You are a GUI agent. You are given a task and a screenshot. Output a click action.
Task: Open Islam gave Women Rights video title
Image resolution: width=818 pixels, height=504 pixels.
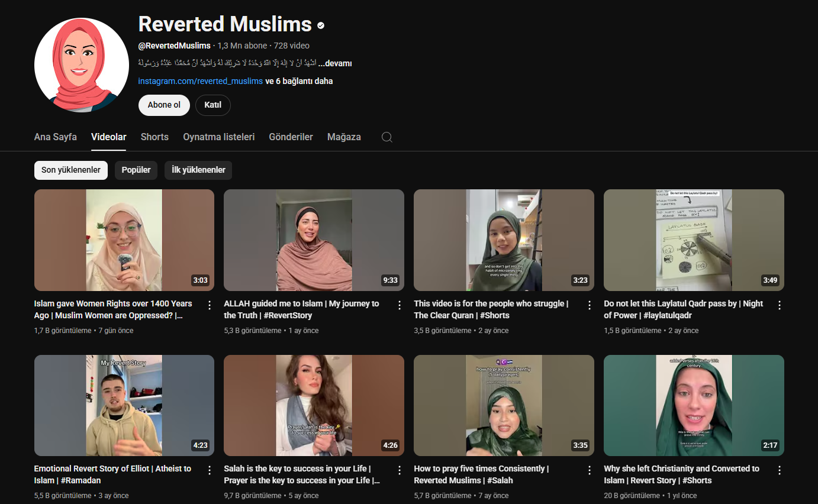click(x=114, y=309)
